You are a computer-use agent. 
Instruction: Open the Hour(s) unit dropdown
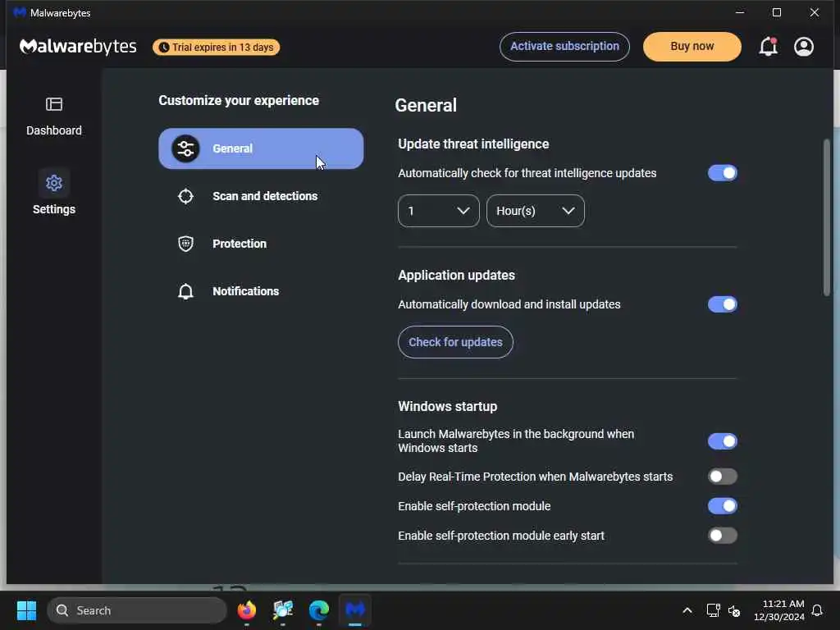point(535,211)
